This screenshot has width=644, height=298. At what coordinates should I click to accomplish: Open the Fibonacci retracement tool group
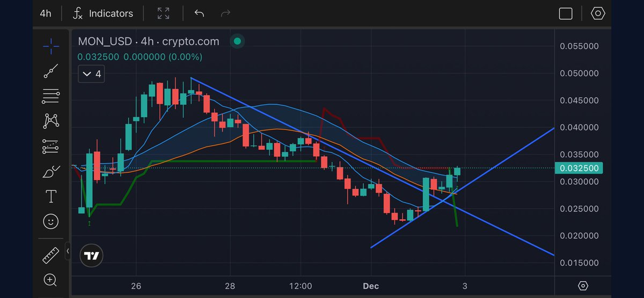tap(51, 97)
